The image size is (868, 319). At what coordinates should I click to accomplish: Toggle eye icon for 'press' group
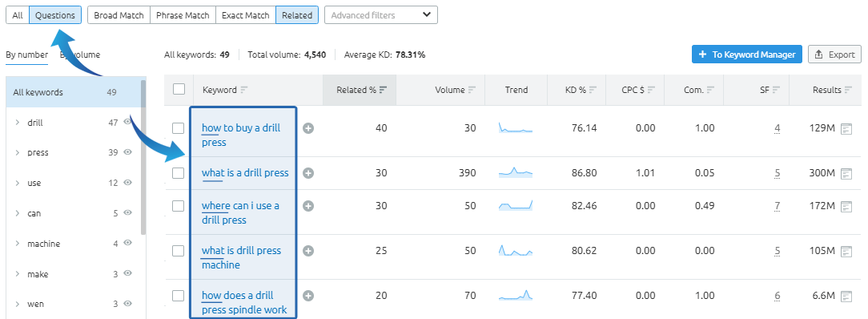tap(128, 152)
